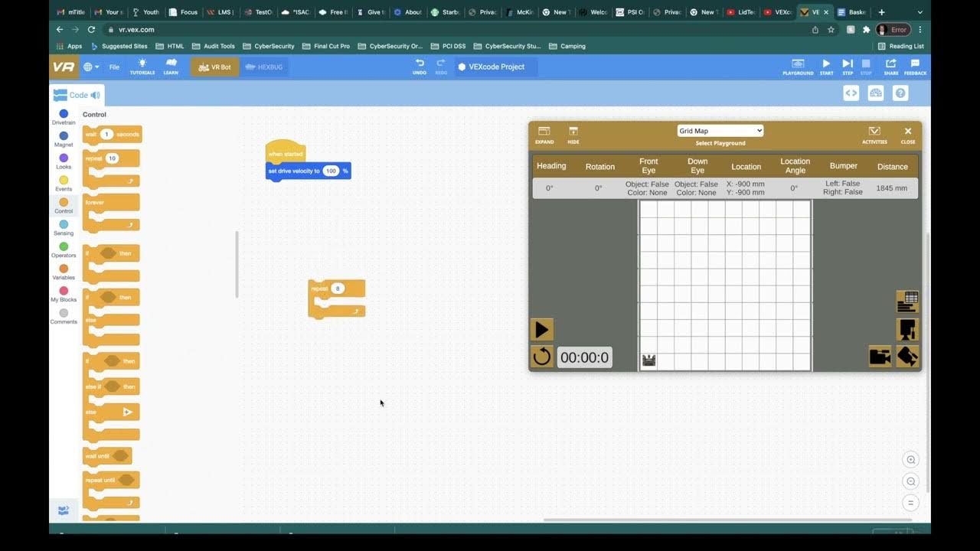Open the Learn book icon

pos(171,67)
